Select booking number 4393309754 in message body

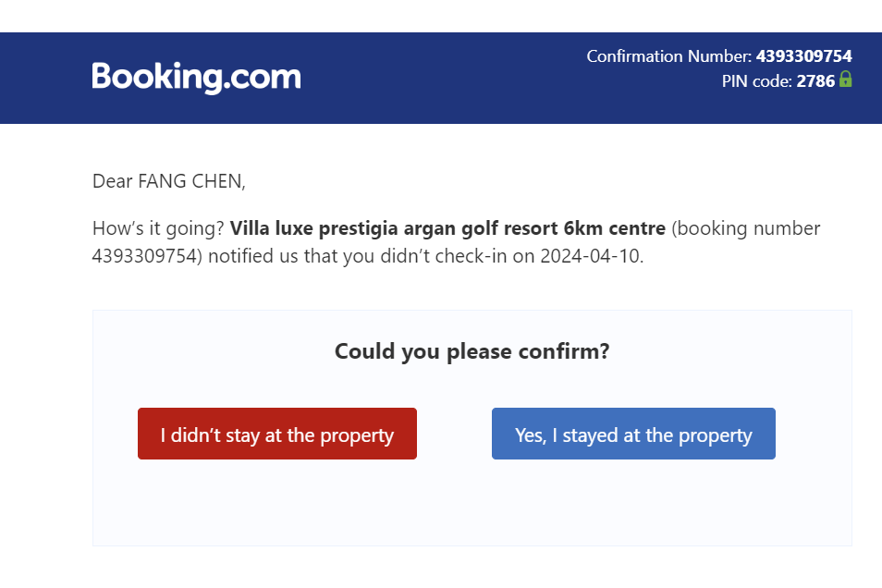pos(146,256)
